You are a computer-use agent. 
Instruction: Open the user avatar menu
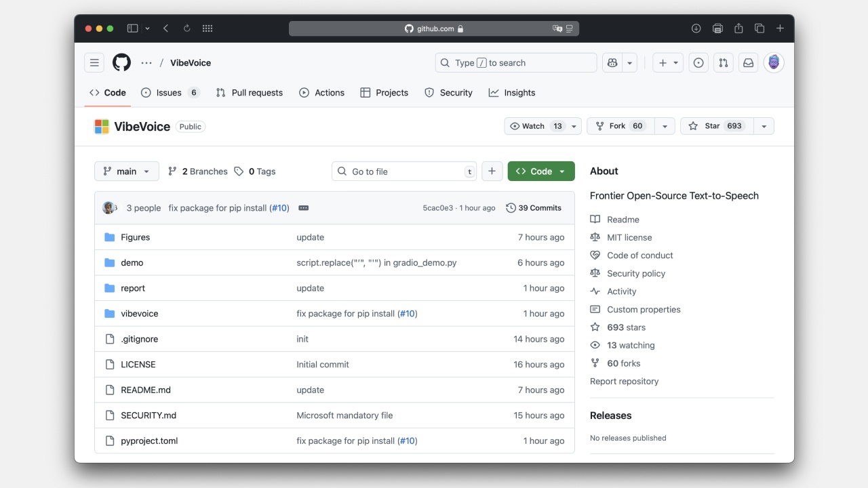pos(774,62)
